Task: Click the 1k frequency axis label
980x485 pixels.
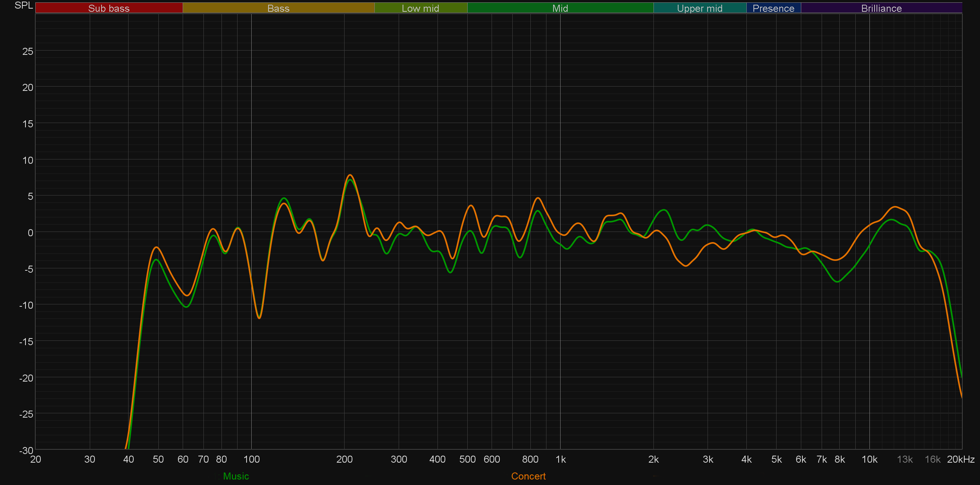Action: 561,459
